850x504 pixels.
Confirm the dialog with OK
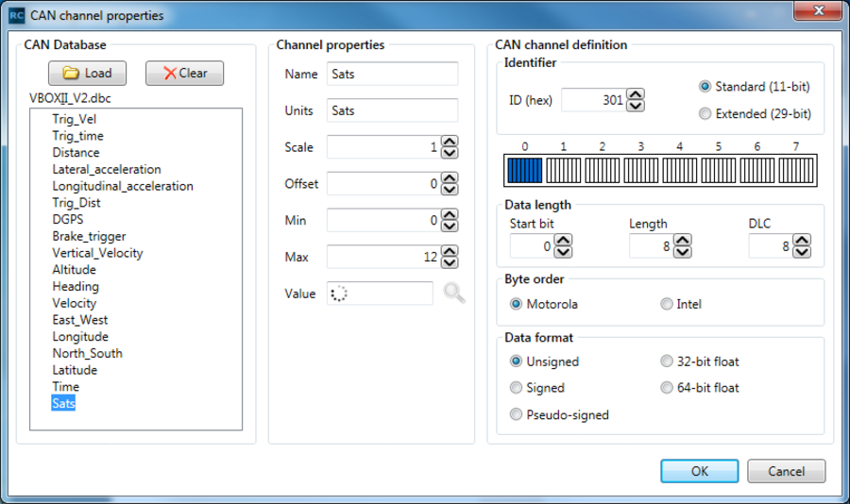coord(699,471)
